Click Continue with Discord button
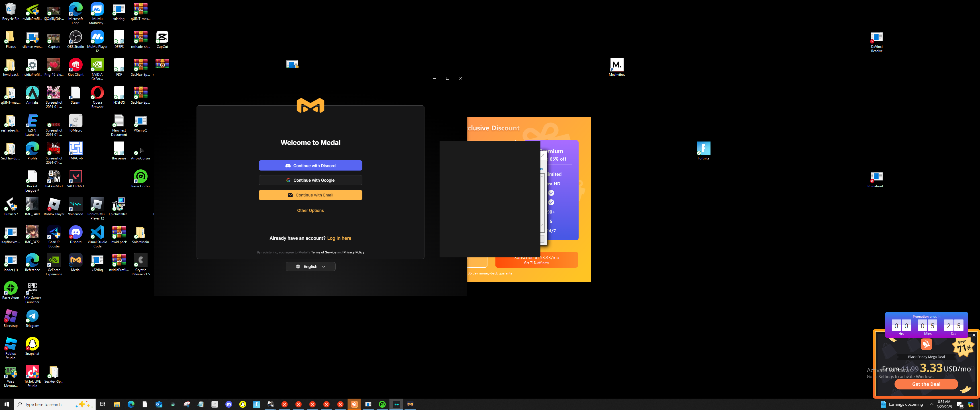 click(310, 165)
